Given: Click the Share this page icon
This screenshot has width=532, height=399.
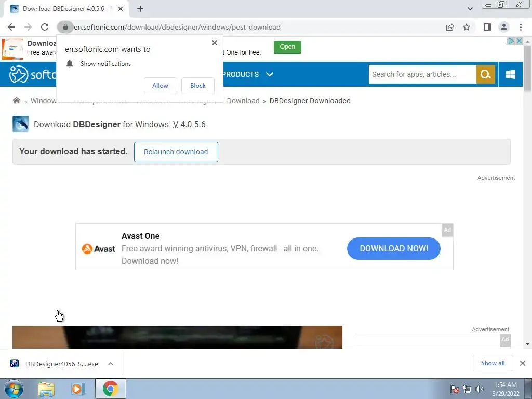Looking at the screenshot, I should point(450,27).
